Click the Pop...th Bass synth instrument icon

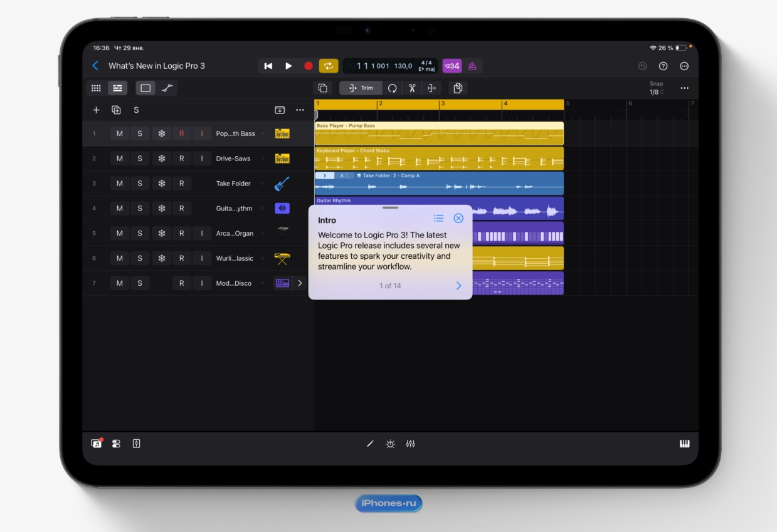point(282,133)
